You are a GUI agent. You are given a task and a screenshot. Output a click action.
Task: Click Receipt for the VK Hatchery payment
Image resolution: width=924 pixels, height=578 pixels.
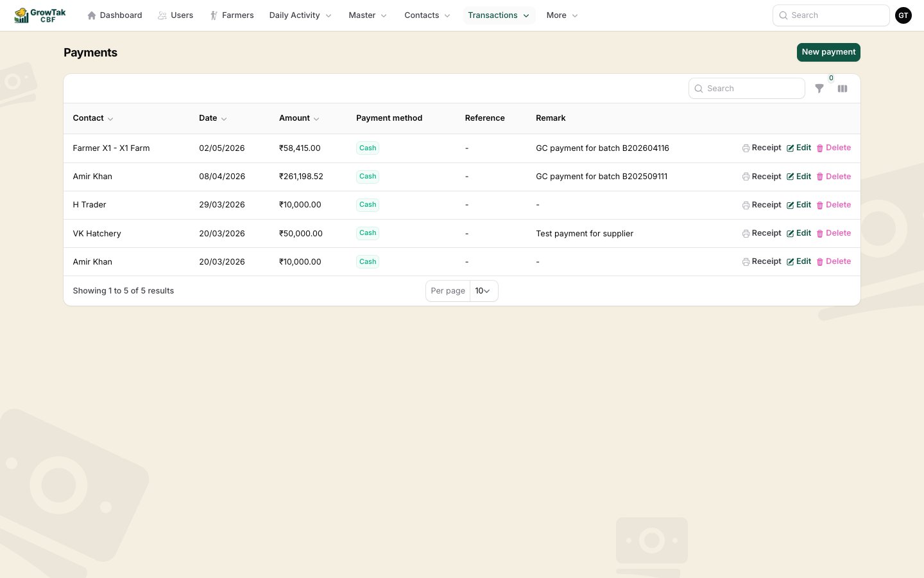[x=762, y=233]
